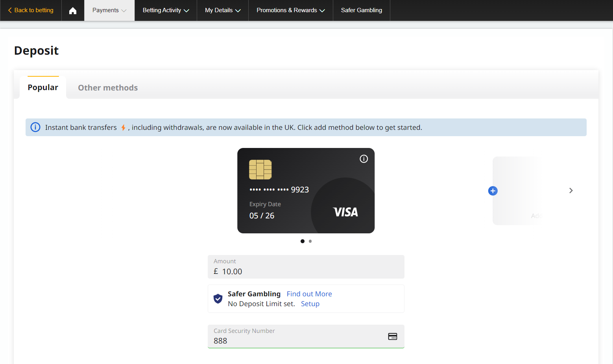Click the expiry date 05 / 26 text
613x364 pixels.
click(x=262, y=216)
